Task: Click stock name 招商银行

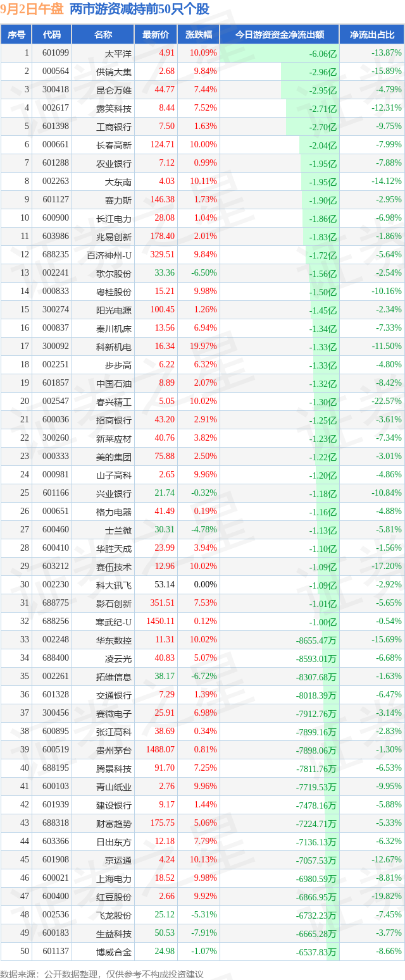Action: [114, 420]
